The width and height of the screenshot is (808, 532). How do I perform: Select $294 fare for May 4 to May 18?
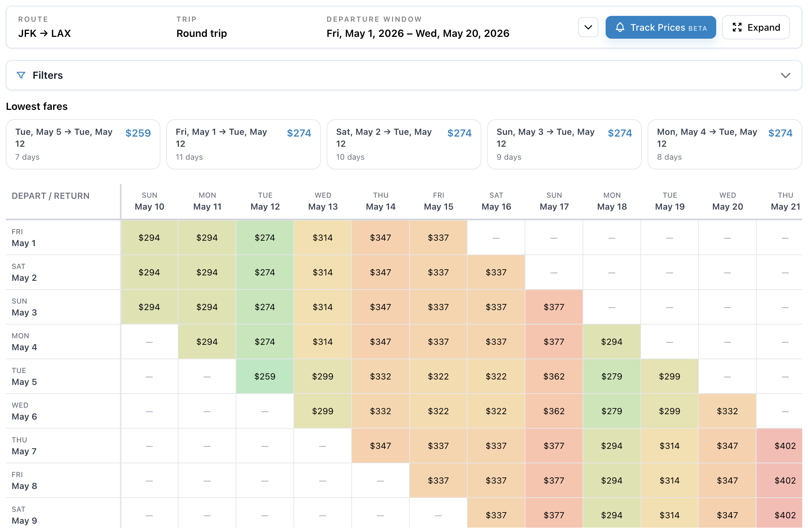click(612, 342)
